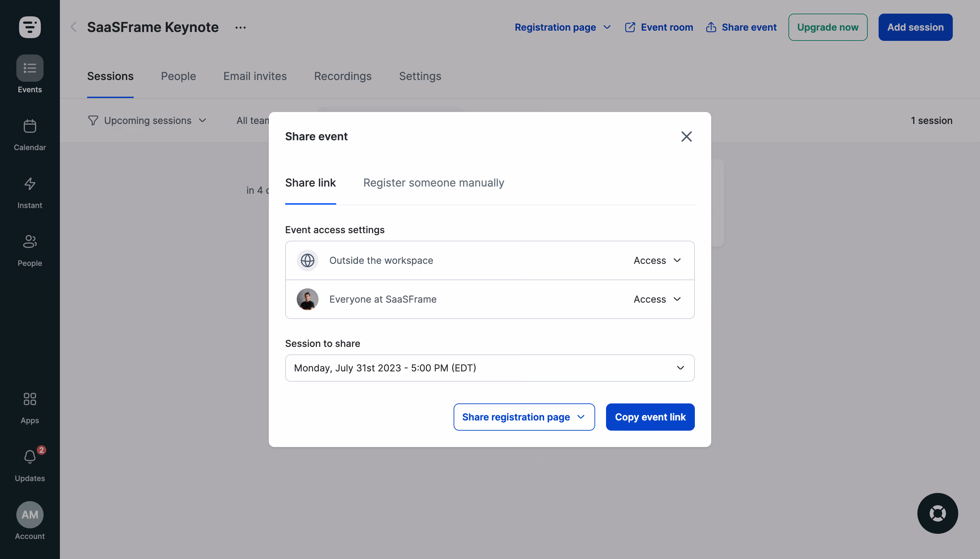The width and height of the screenshot is (980, 559).
Task: Click the Add session button
Action: click(915, 27)
